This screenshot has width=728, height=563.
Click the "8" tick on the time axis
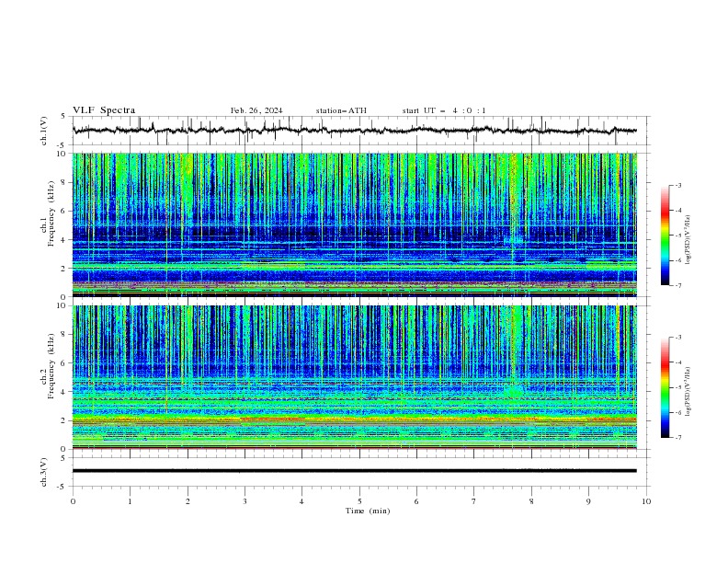pyautogui.click(x=531, y=501)
